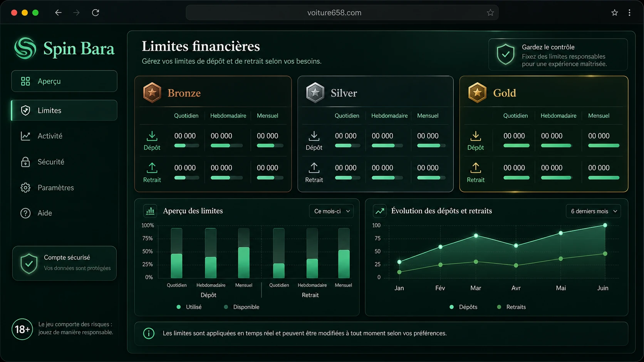Image resolution: width=644 pixels, height=362 pixels.
Task: Click the shield icon in Gardez le contrôle
Action: 505,54
